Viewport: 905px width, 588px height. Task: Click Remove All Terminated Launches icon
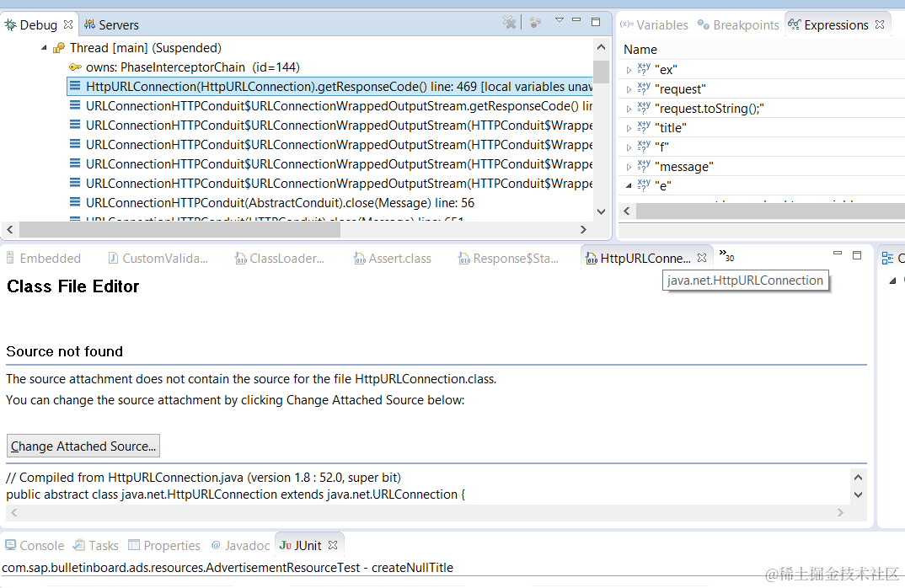[509, 22]
